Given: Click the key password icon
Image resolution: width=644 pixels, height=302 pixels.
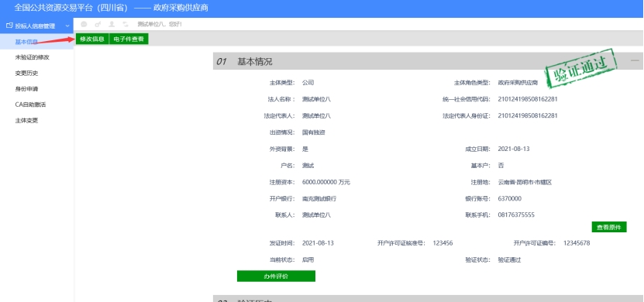Looking at the screenshot, I should tap(98, 24).
